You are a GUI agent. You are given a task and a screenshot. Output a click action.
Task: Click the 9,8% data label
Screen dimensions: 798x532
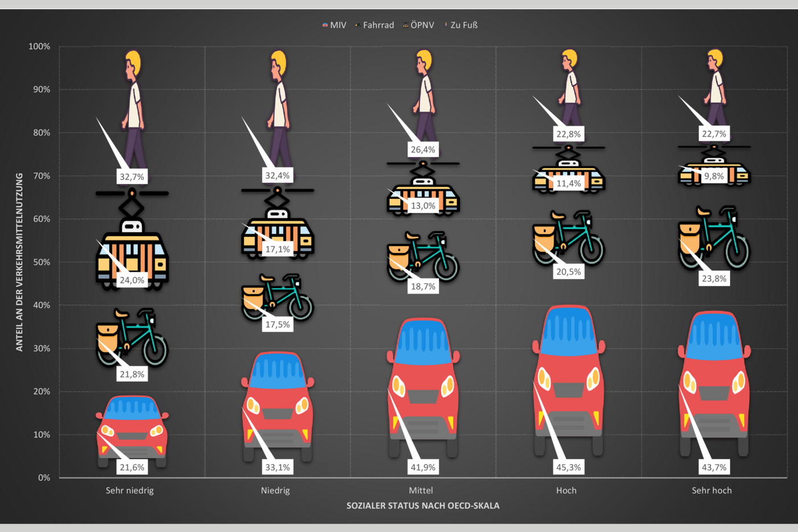point(714,176)
